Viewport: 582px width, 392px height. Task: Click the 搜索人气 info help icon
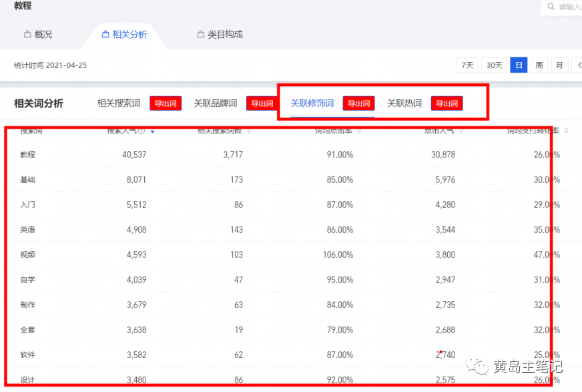[x=141, y=131]
